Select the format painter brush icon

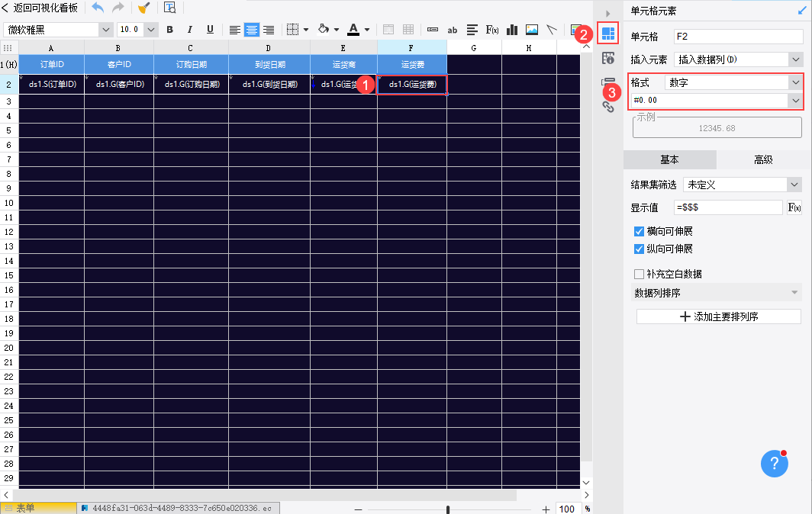pyautogui.click(x=144, y=8)
